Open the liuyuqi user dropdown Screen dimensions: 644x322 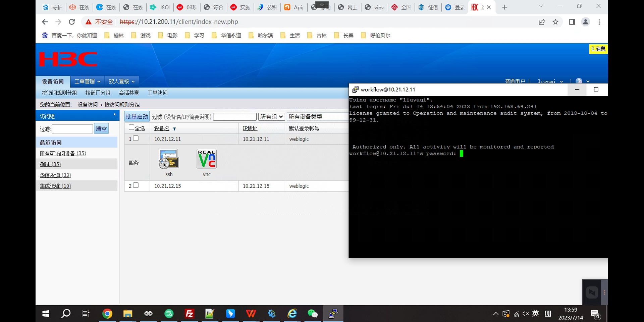(x=550, y=81)
